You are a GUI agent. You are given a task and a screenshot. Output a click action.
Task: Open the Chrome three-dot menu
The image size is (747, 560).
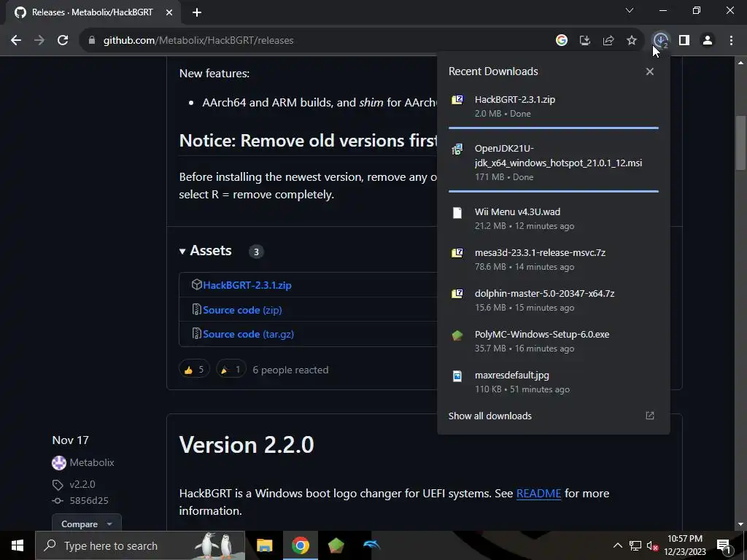pyautogui.click(x=731, y=41)
